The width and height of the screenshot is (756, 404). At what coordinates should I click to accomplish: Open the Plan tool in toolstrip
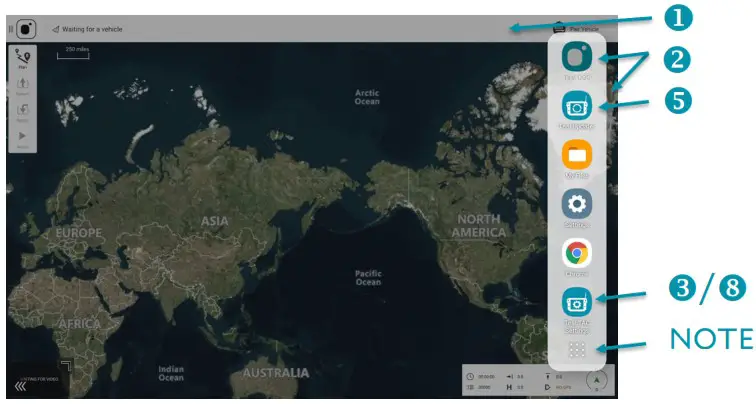point(23,58)
